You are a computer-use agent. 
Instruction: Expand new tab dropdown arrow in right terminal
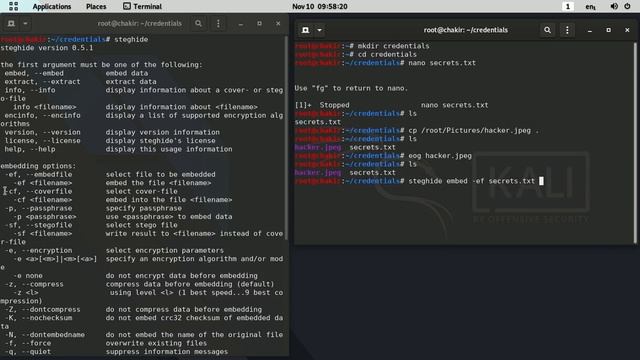(320, 30)
